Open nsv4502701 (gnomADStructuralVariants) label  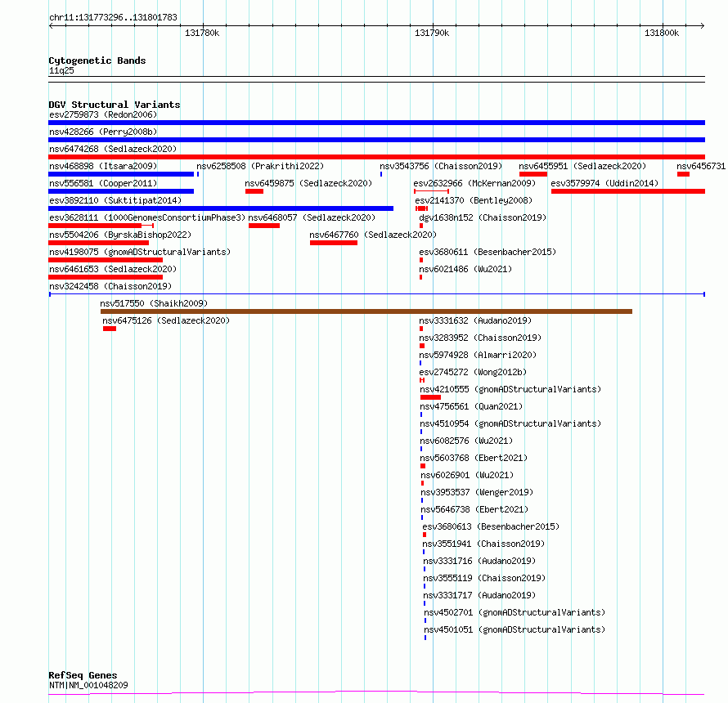click(515, 612)
